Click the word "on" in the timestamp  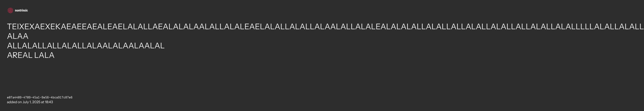pyautogui.click(x=20, y=102)
